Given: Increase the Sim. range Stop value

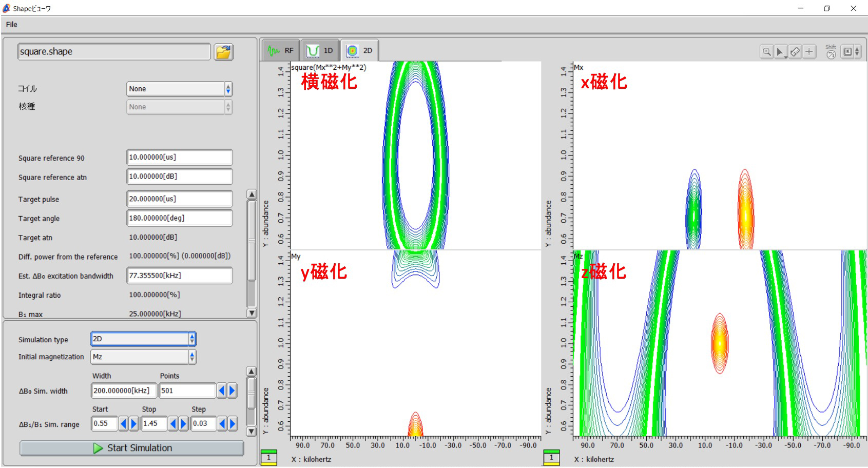Looking at the screenshot, I should [x=183, y=424].
